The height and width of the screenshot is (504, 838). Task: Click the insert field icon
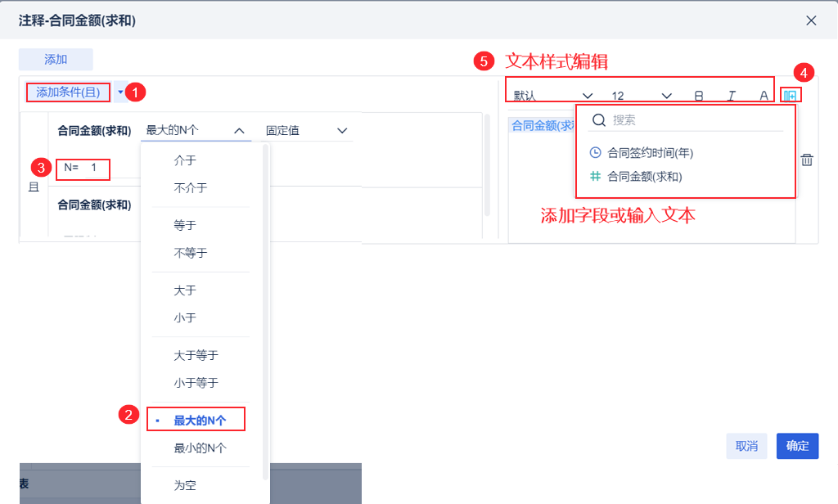[x=790, y=96]
